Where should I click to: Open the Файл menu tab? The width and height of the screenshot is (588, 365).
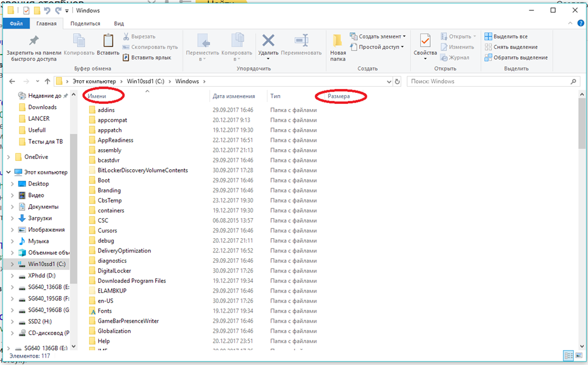point(16,23)
